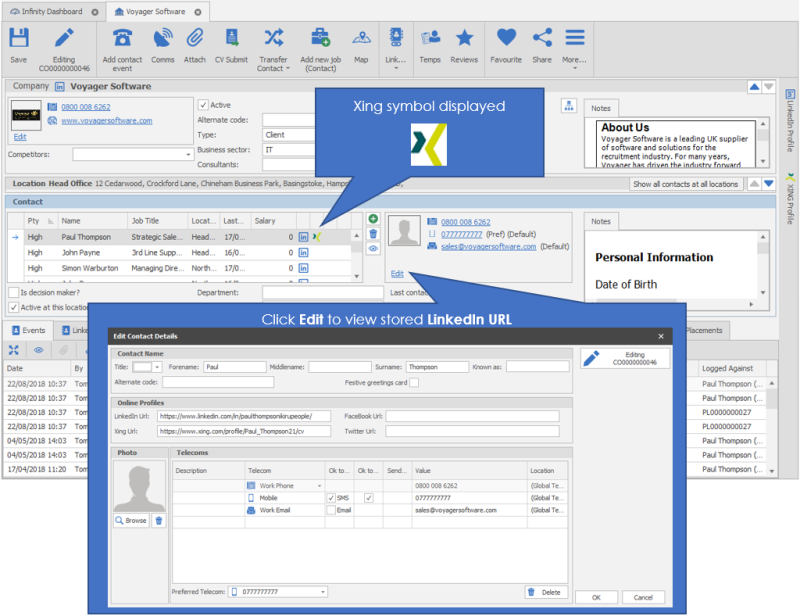Open the Title dropdown in Edit Contact Details

[158, 367]
